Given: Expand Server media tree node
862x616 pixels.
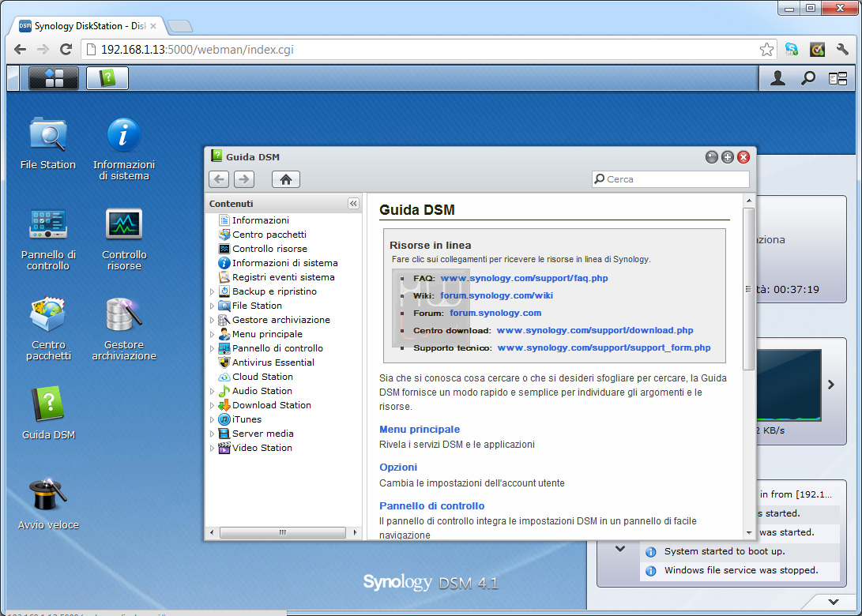Looking at the screenshot, I should (213, 434).
